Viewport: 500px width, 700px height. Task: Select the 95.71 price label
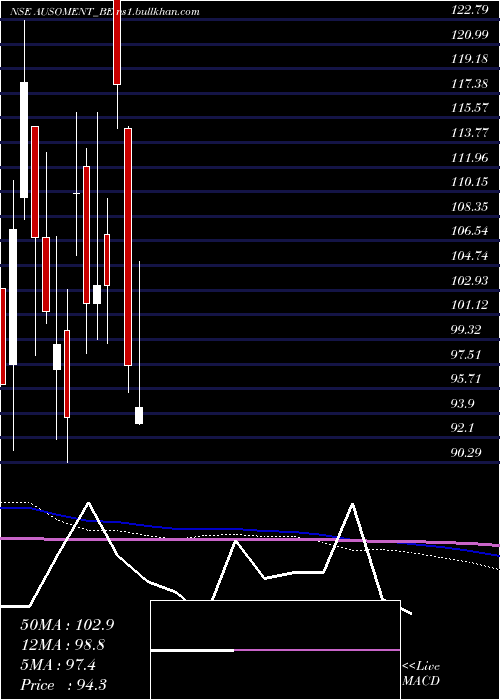tap(466, 379)
